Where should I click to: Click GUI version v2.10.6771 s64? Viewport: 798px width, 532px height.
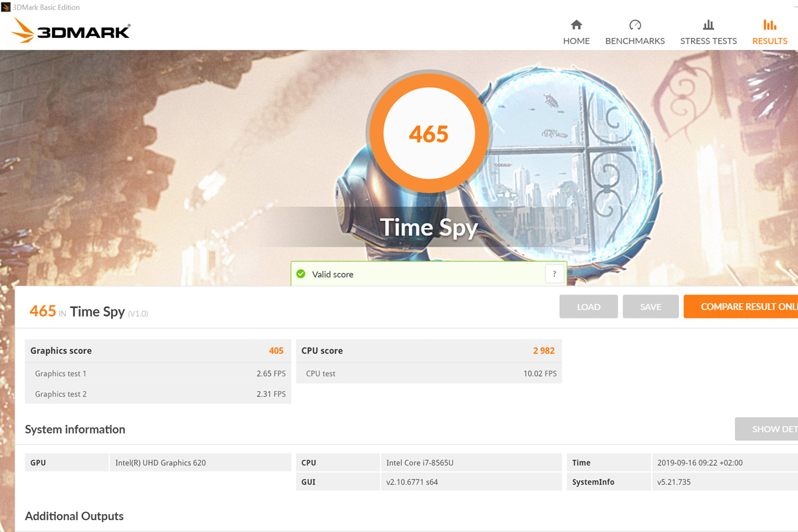412,482
